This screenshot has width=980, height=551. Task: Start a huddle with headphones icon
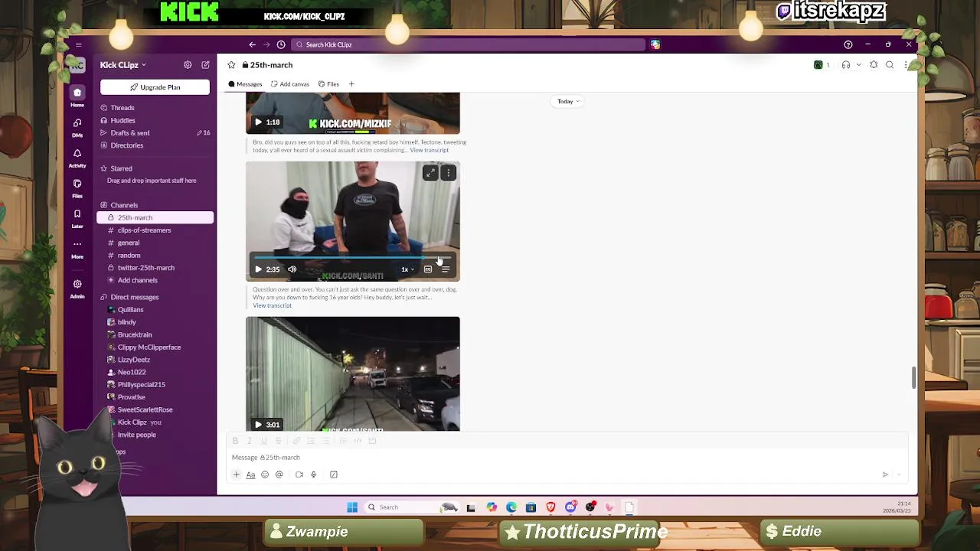[x=846, y=65]
